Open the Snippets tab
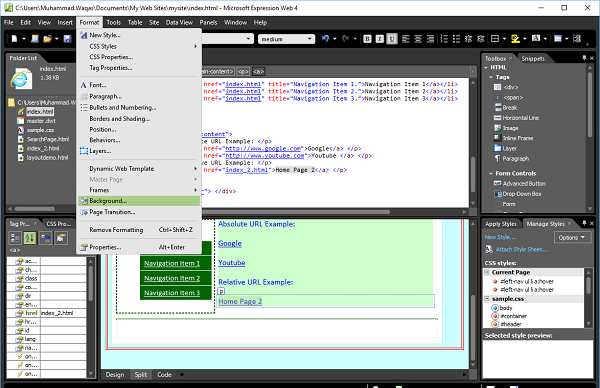The height and width of the screenshot is (388, 600). [533, 59]
